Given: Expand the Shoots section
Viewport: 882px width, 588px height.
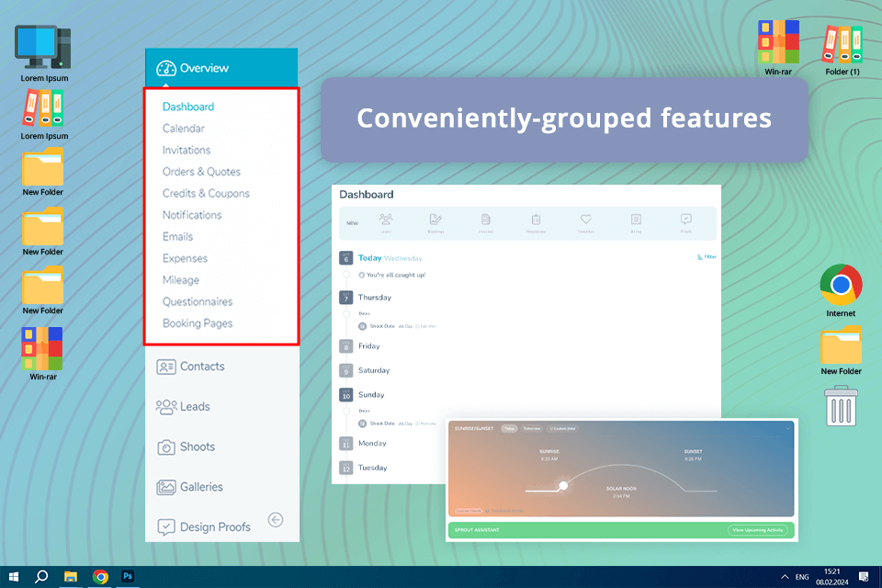Looking at the screenshot, I should (x=186, y=447).
